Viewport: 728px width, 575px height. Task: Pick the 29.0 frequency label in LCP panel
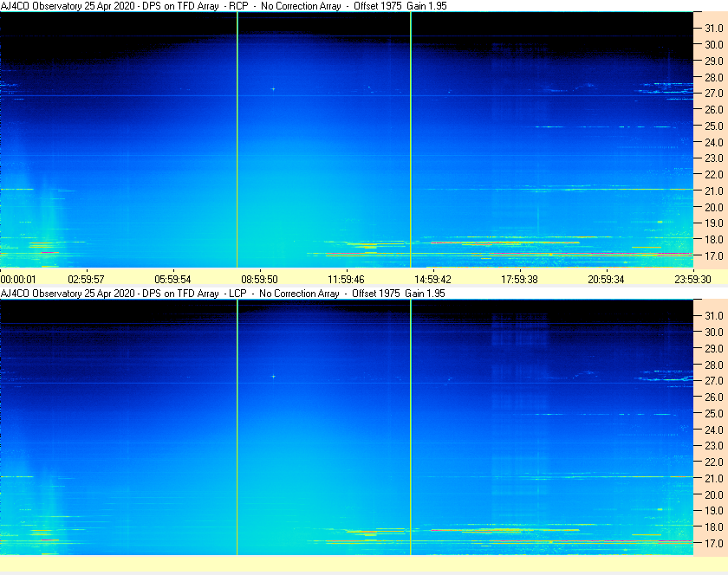[x=714, y=348]
